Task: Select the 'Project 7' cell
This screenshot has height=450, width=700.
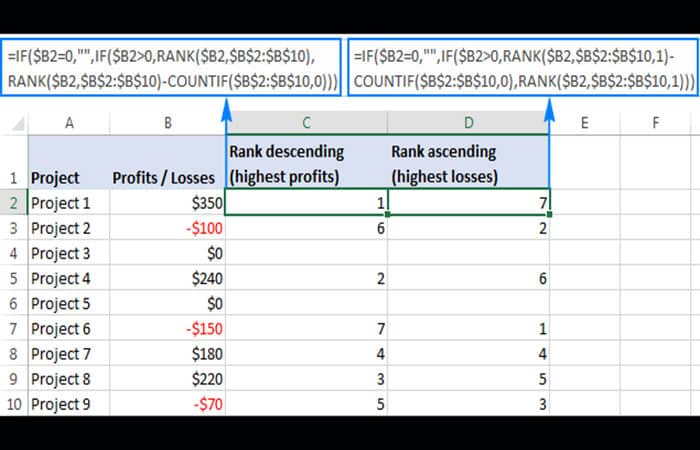Action: coord(69,353)
